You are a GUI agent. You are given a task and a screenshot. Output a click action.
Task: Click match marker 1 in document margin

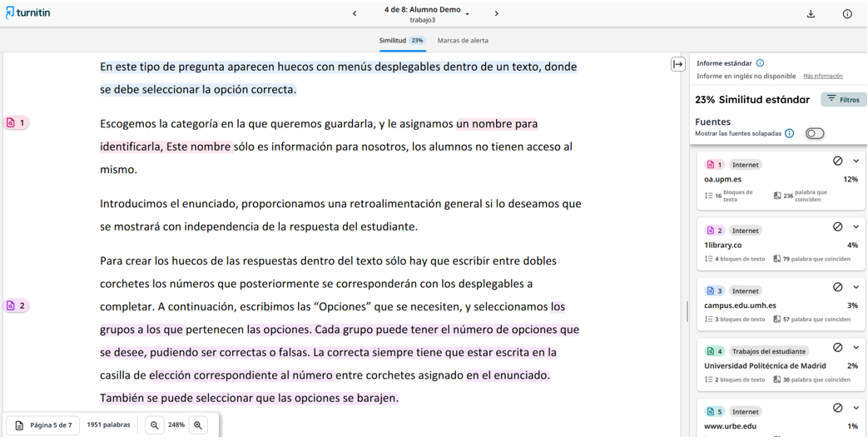17,123
